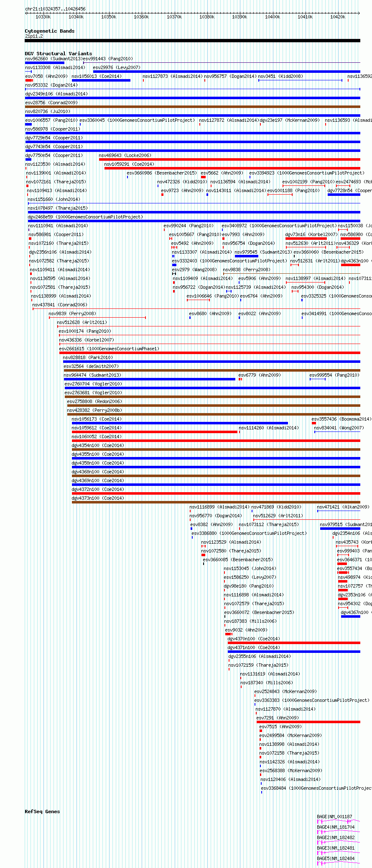The width and height of the screenshot is (372, 868).
Task: Select the esv991443 (Pang2010) variant label
Action: coord(108,59)
